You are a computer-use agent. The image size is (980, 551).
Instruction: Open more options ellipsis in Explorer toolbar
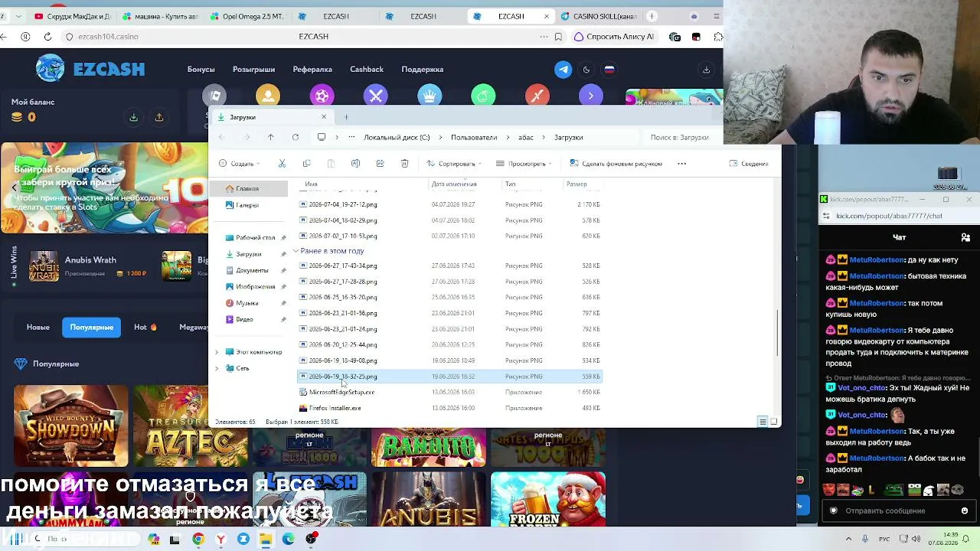(x=681, y=164)
